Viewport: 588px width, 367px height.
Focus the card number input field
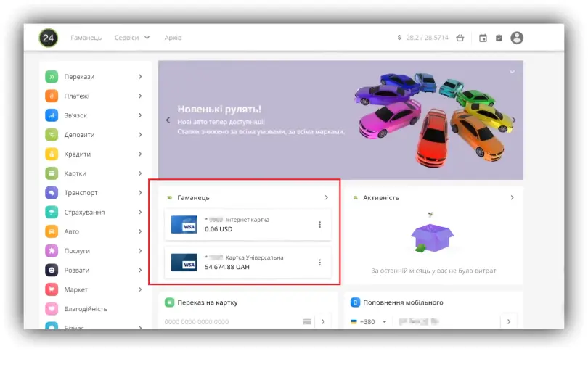232,322
